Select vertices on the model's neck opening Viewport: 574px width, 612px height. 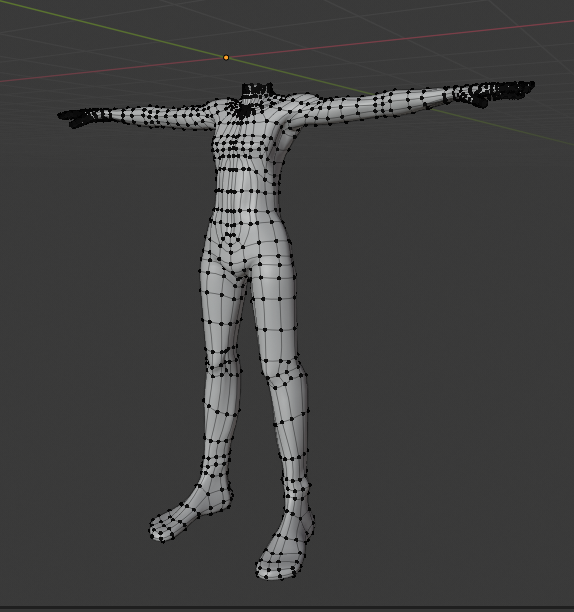257,90
